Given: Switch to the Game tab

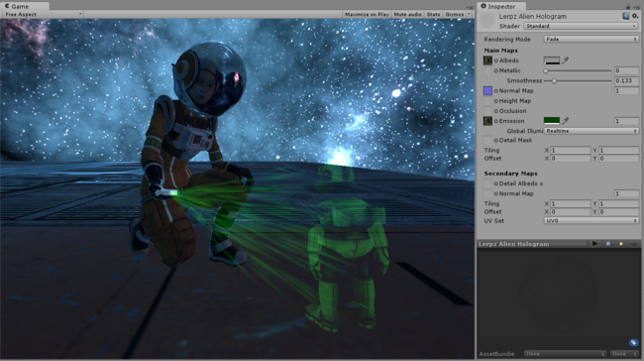Looking at the screenshot, I should 20,6.
